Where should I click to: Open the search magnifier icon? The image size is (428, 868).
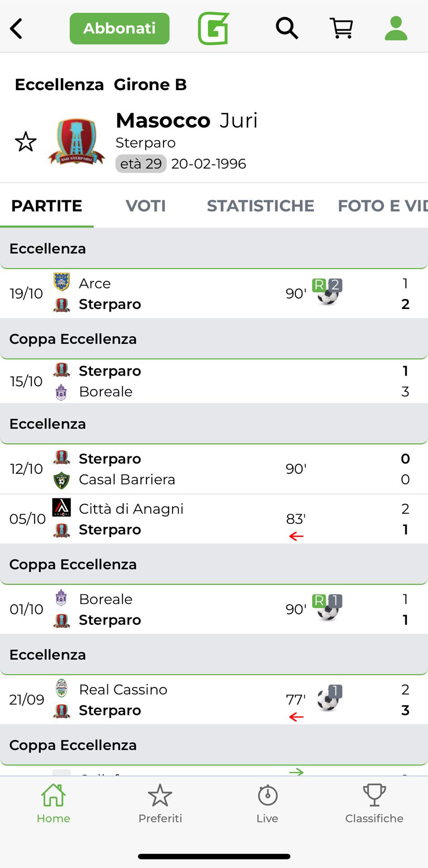click(x=287, y=29)
